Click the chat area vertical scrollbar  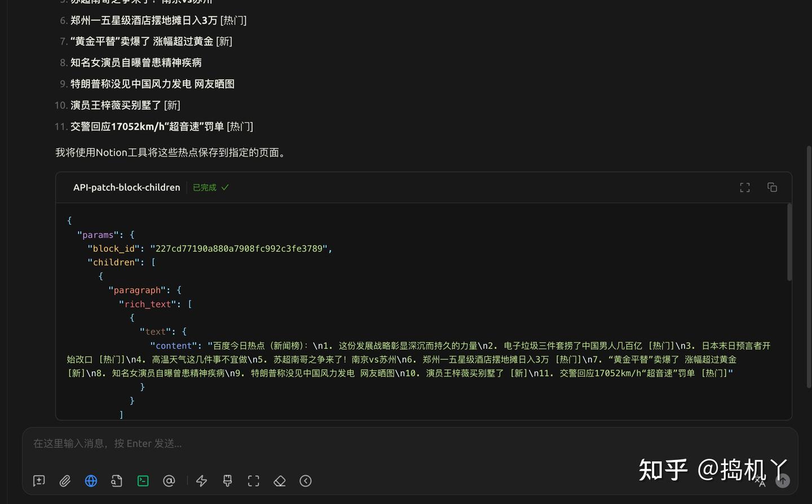tap(809, 267)
